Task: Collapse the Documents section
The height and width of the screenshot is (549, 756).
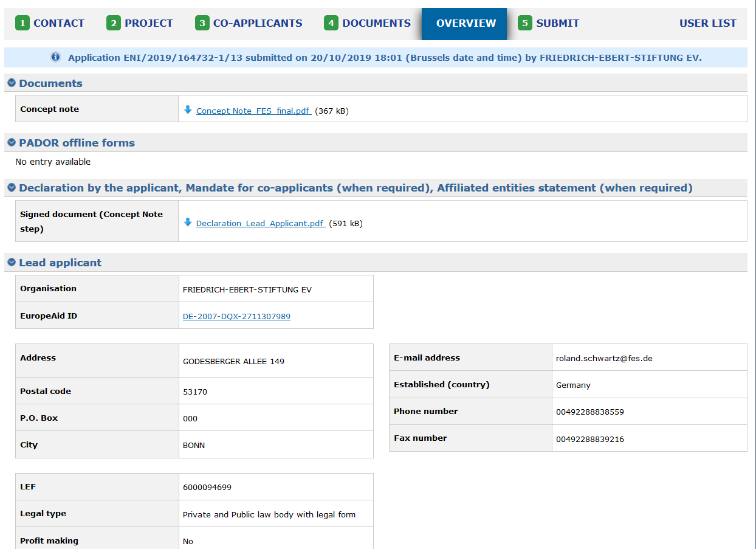Action: pyautogui.click(x=12, y=83)
